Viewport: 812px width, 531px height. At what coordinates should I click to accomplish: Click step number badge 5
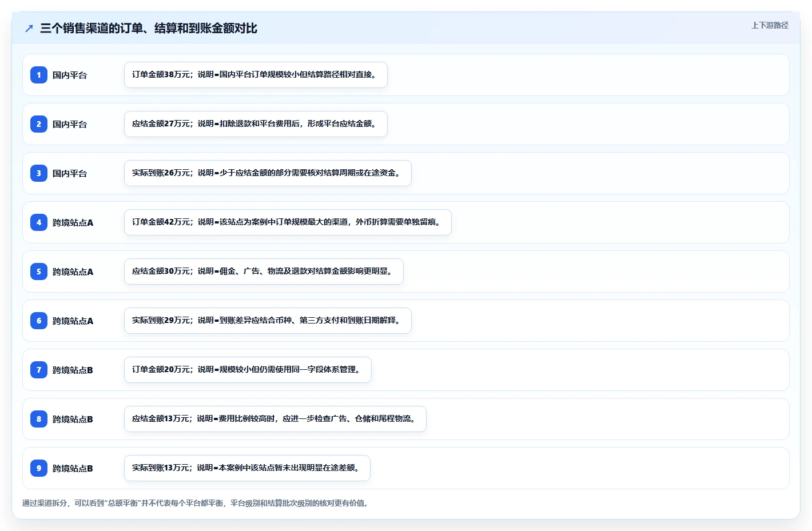[39, 272]
